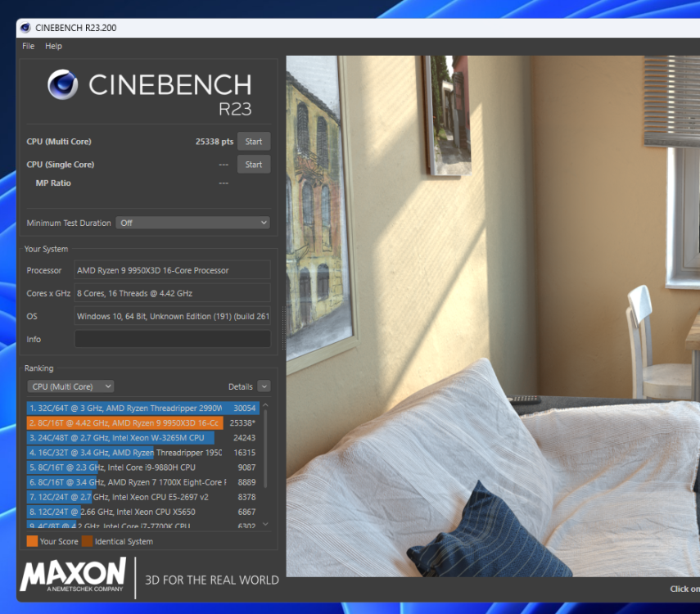This screenshot has width=700, height=614.
Task: Click the brown Identical System legend swatch
Action: point(87,541)
